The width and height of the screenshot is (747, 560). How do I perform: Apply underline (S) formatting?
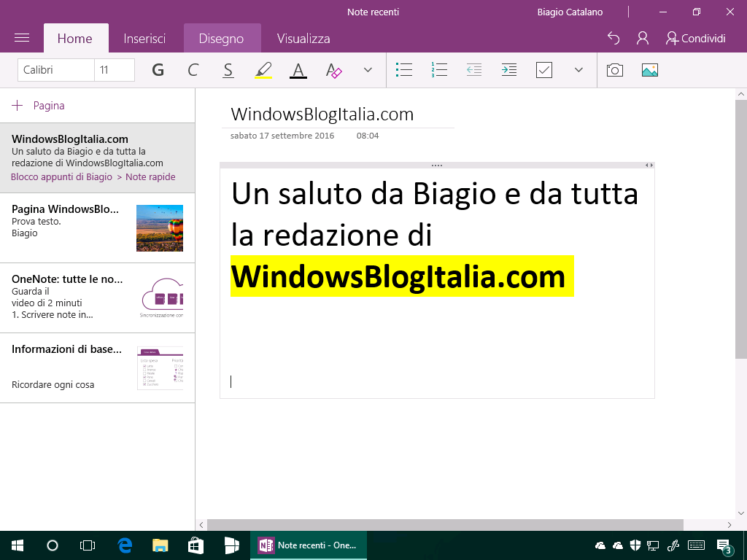point(228,70)
